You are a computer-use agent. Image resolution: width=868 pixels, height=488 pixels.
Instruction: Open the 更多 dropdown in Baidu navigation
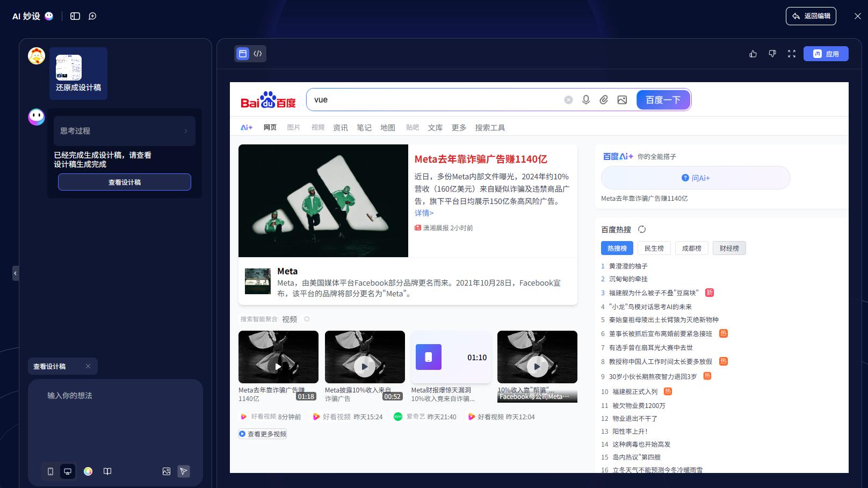[x=459, y=127]
